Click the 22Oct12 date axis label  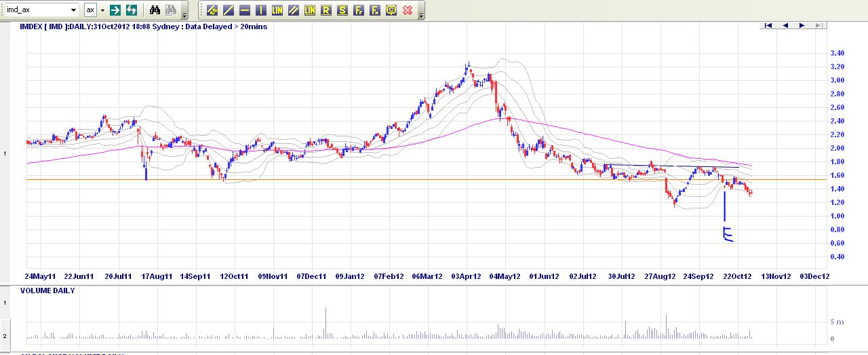pos(737,276)
